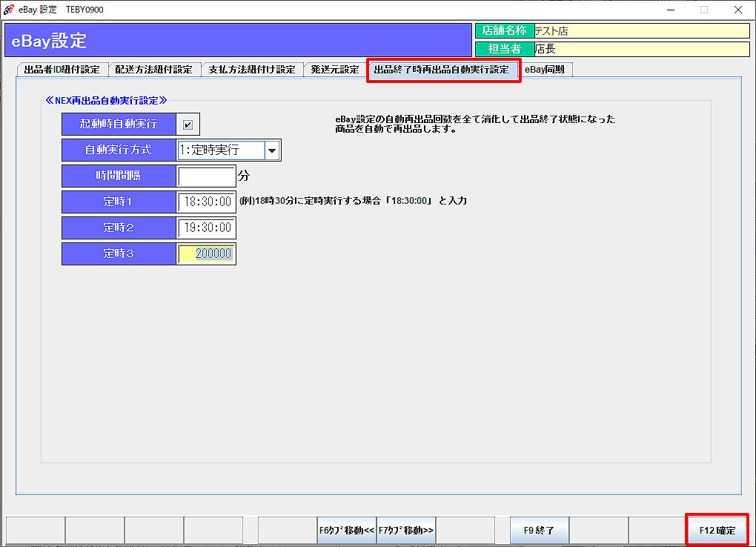The height and width of the screenshot is (547, 756).
Task: Click the highlighted 定時3 time field
Action: (x=206, y=253)
